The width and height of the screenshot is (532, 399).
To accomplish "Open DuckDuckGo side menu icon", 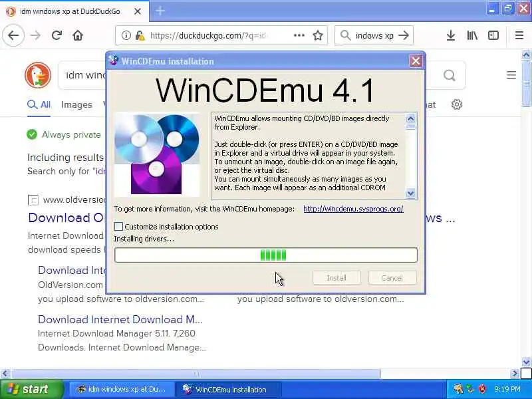I will 511,75.
